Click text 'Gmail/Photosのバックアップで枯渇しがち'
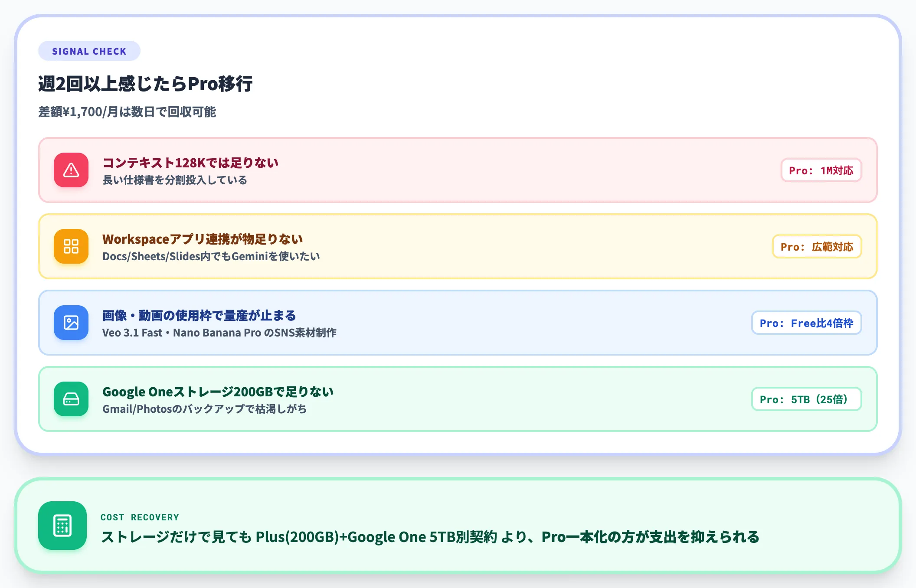 coord(205,409)
